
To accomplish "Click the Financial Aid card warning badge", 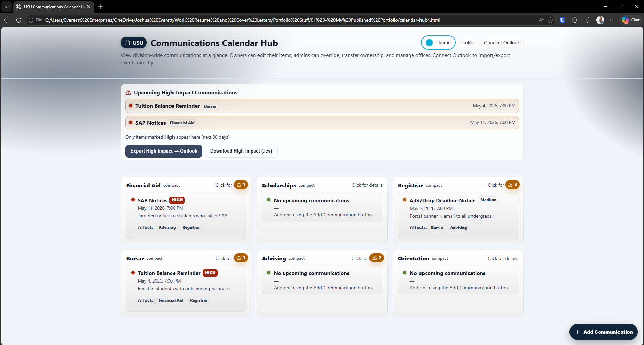I will pyautogui.click(x=241, y=185).
